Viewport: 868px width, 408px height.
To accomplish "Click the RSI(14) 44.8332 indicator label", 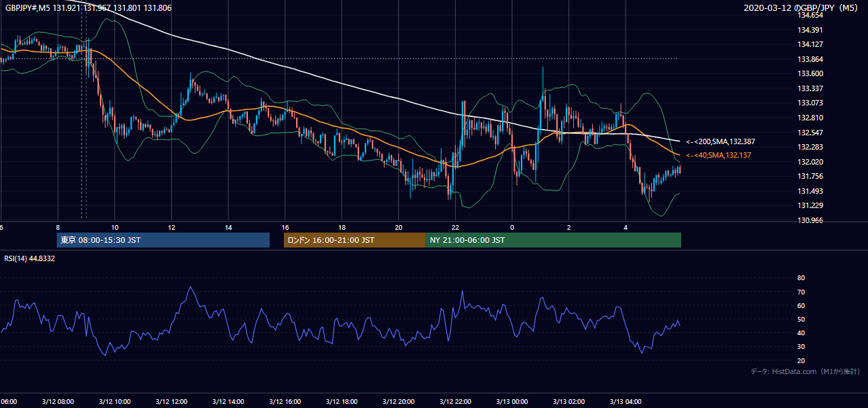I will tap(29, 259).
